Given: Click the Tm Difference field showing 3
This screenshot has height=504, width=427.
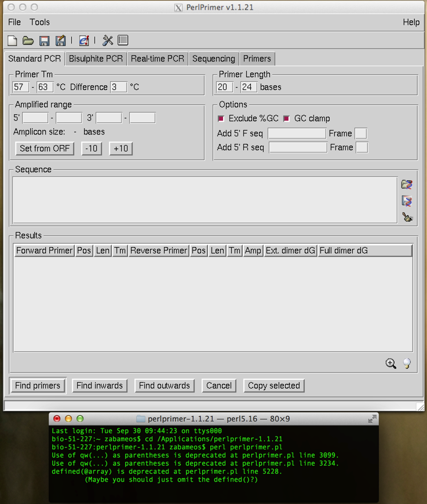Looking at the screenshot, I should 118,87.
